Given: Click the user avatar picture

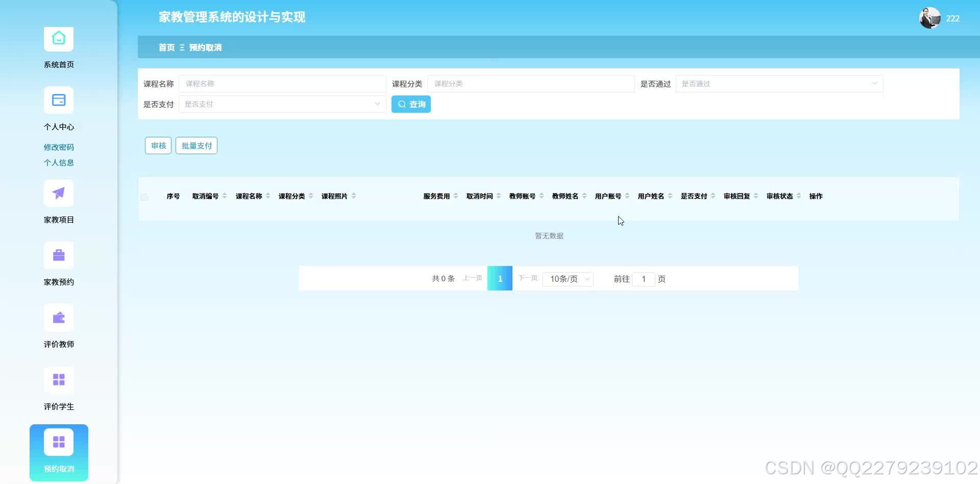Looking at the screenshot, I should 929,18.
